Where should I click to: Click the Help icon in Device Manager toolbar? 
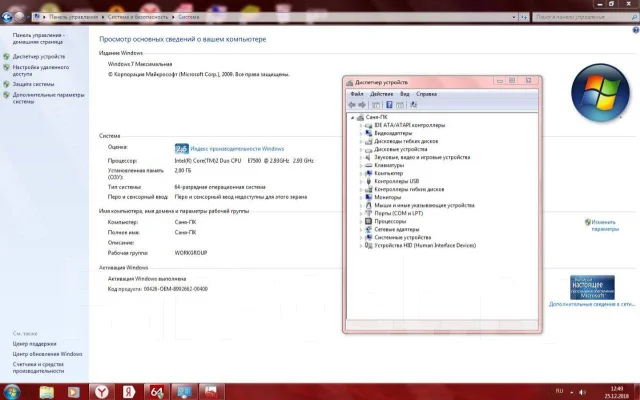389,105
